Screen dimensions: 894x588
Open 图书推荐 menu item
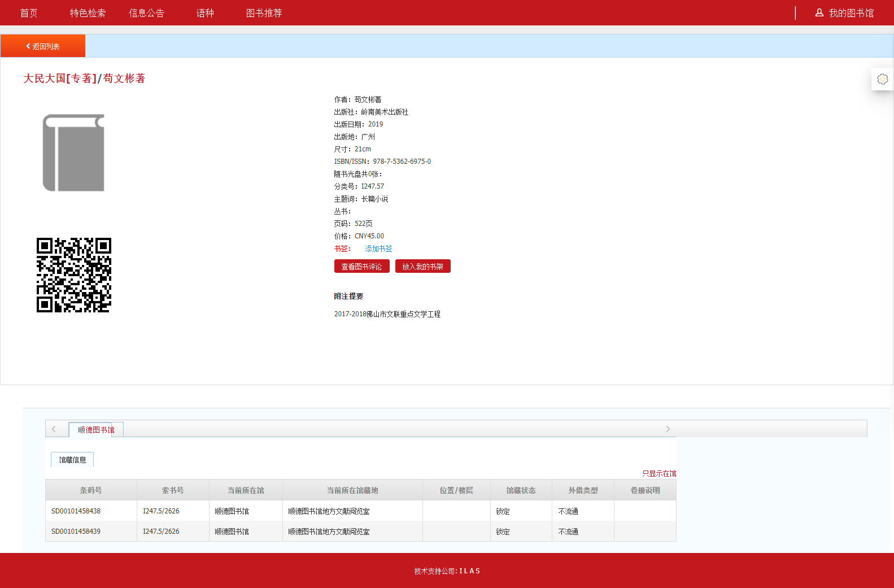(x=264, y=13)
